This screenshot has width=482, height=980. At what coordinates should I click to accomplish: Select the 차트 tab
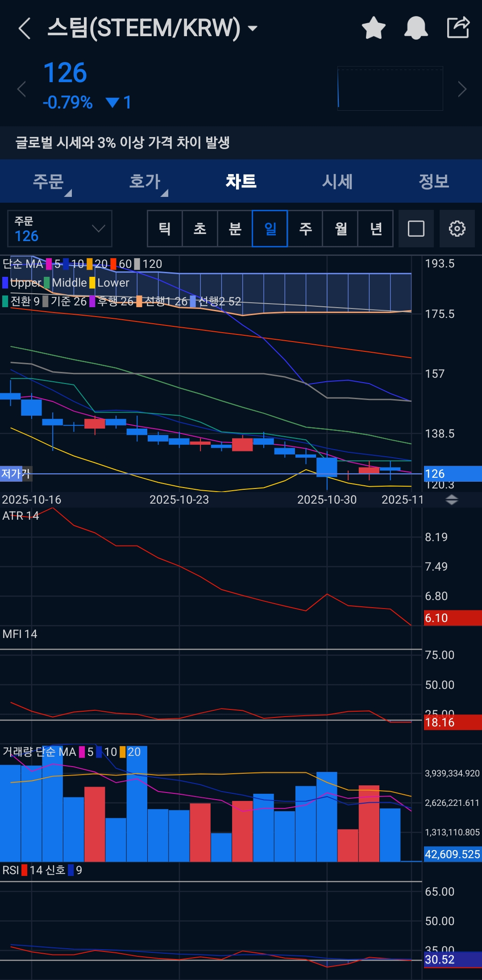(x=241, y=181)
